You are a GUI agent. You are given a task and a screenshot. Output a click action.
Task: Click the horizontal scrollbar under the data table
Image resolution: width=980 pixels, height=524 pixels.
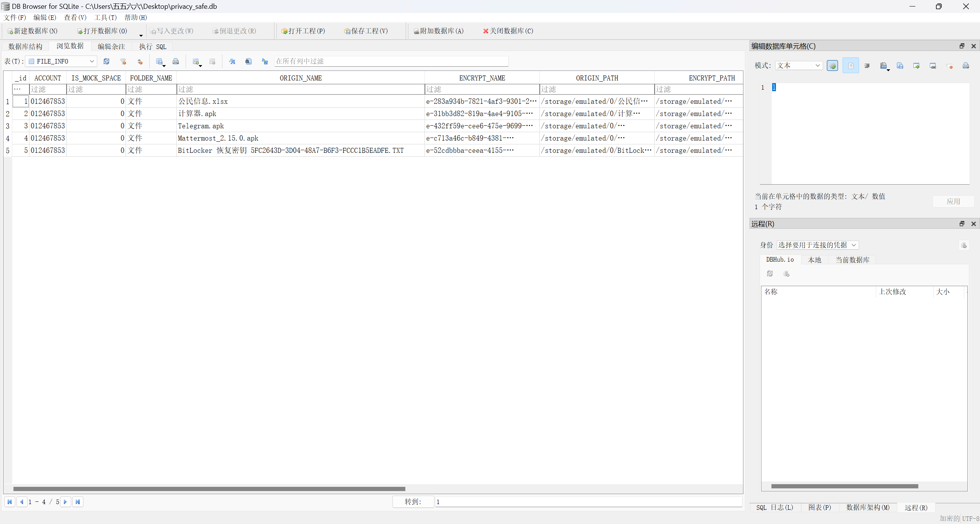click(209, 489)
